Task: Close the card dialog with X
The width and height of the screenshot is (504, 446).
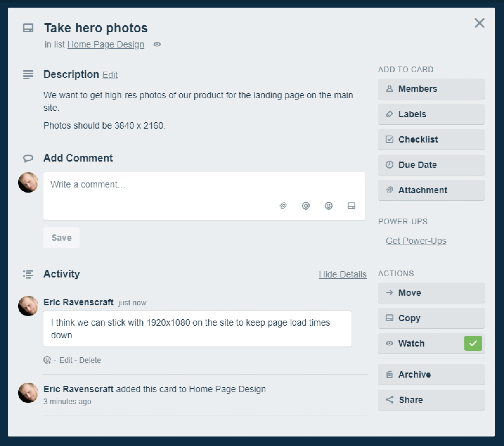Action: tap(479, 23)
